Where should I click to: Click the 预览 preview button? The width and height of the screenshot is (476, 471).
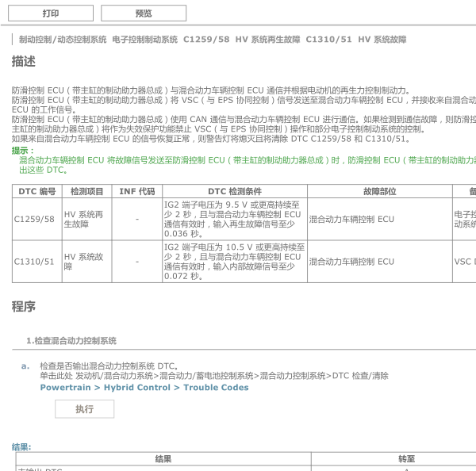[x=144, y=13]
